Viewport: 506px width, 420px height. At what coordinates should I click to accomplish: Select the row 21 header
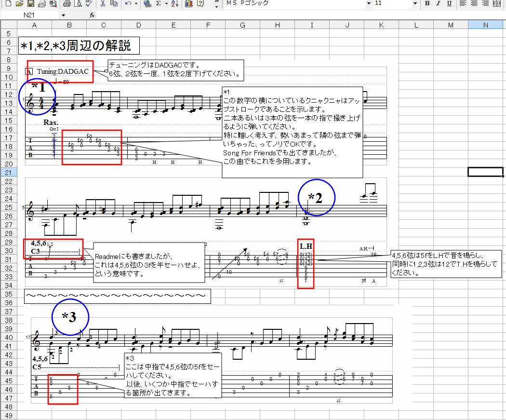tap(8, 172)
